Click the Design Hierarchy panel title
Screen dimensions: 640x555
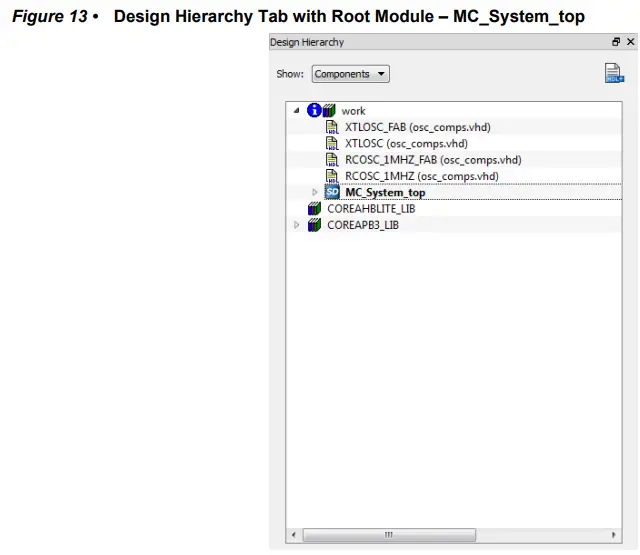(x=307, y=42)
